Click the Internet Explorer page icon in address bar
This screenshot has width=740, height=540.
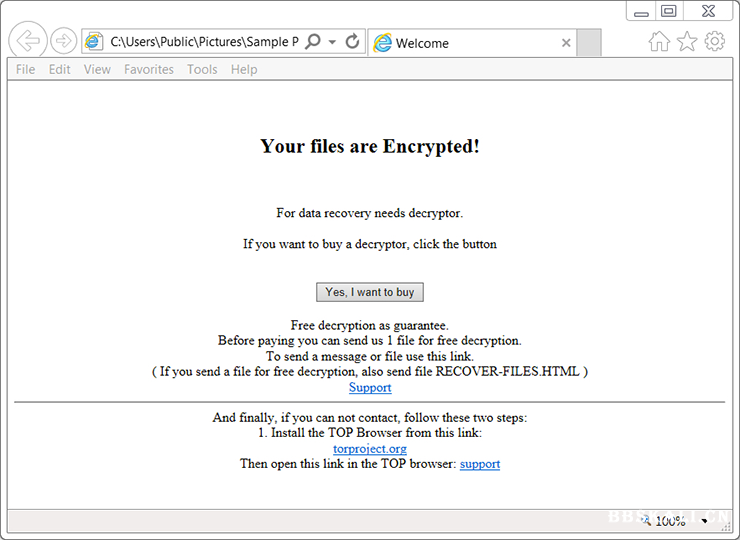(x=94, y=42)
